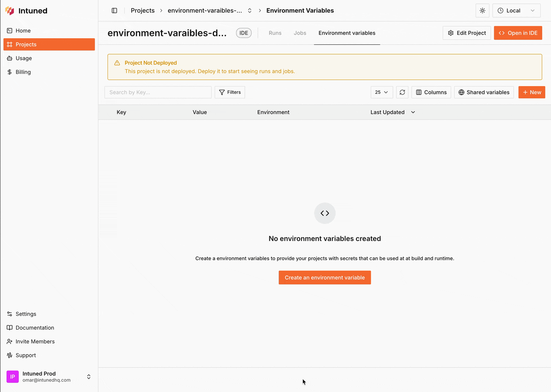Image resolution: width=551 pixels, height=392 pixels.
Task: Switch to the Runs tab
Action: point(275,33)
